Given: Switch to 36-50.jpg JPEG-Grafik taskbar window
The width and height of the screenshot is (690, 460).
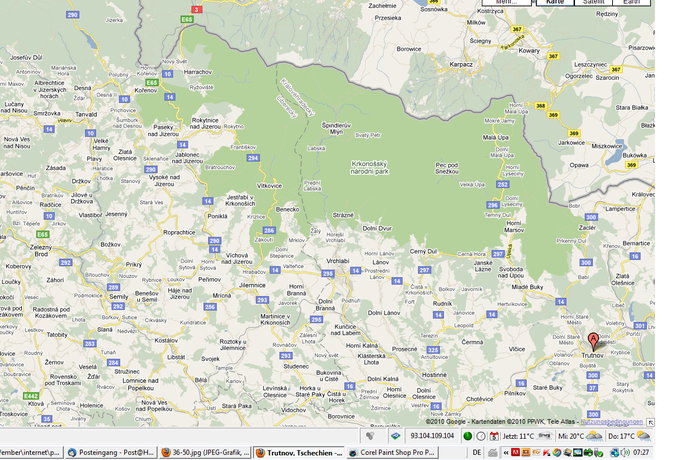Looking at the screenshot, I should pyautogui.click(x=203, y=452).
